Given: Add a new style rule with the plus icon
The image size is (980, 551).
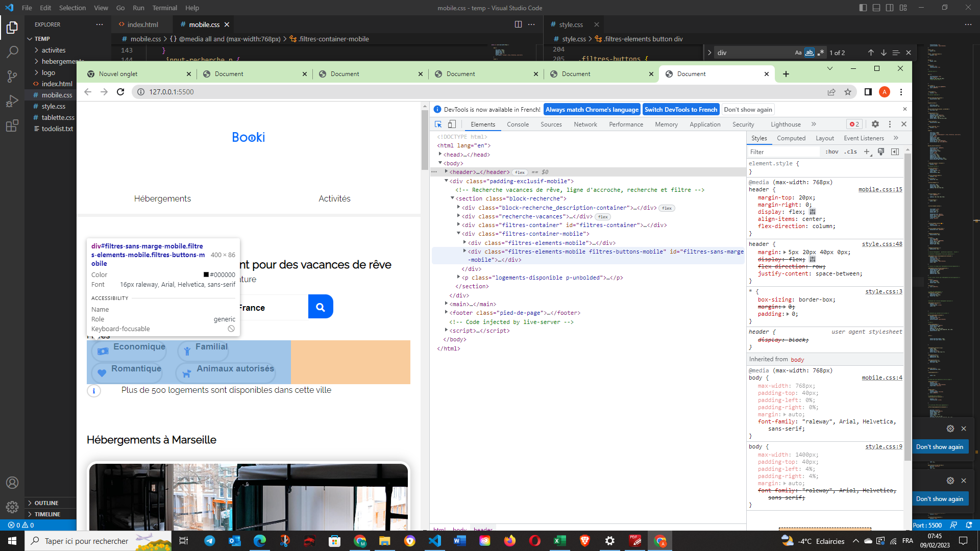Looking at the screenshot, I should [867, 152].
